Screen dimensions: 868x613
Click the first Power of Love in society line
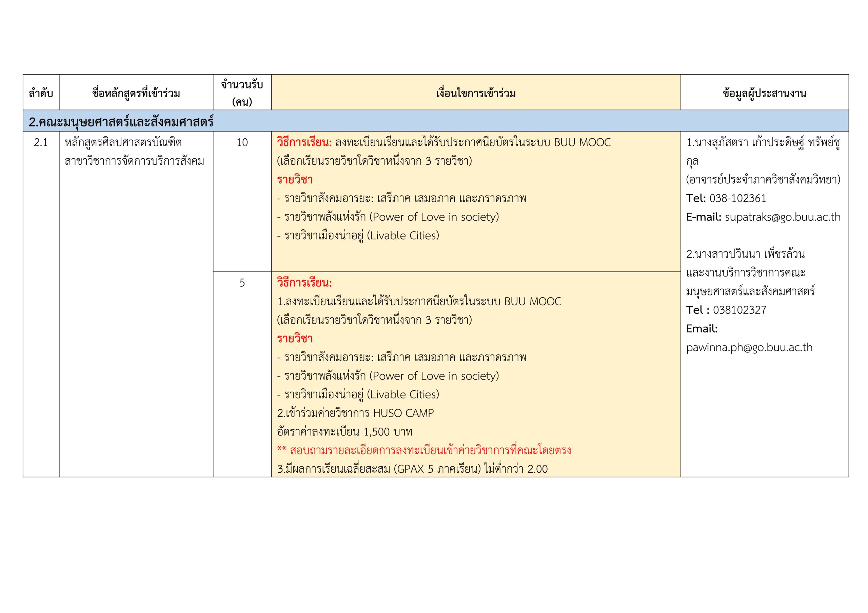pos(388,217)
